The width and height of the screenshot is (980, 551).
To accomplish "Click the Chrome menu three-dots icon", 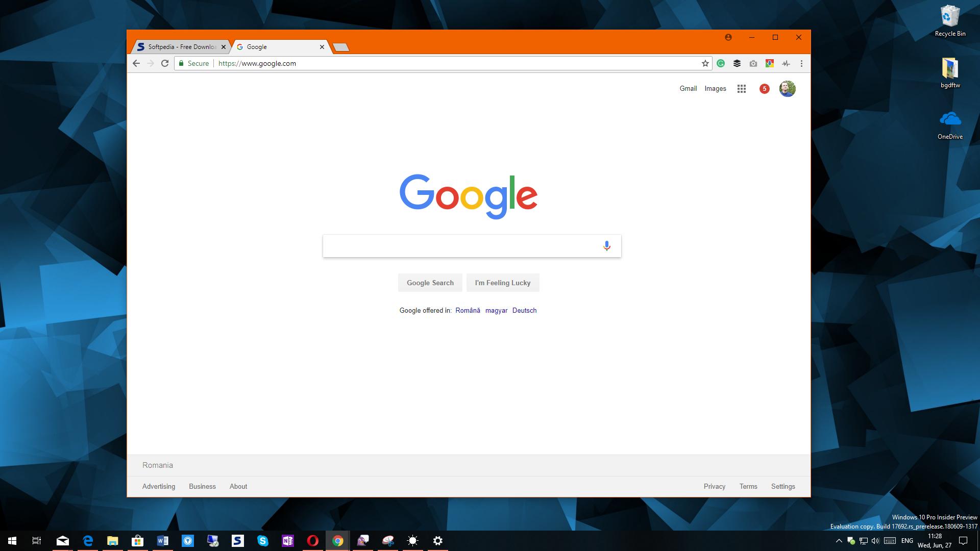I will [x=802, y=63].
